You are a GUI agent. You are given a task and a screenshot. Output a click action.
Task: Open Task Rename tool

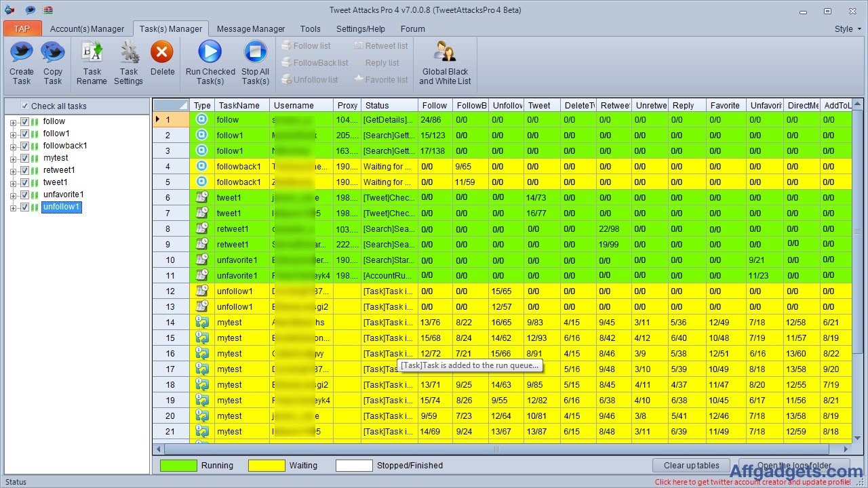tap(92, 52)
